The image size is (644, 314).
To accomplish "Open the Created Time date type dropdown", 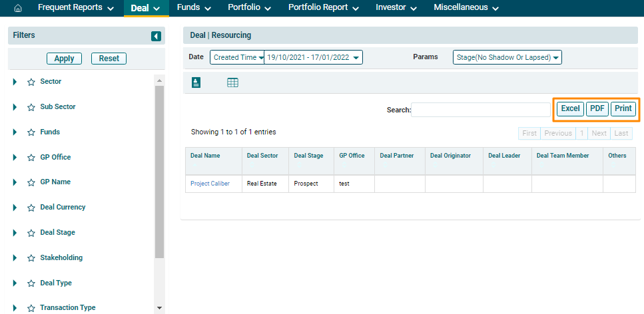I will coord(238,57).
